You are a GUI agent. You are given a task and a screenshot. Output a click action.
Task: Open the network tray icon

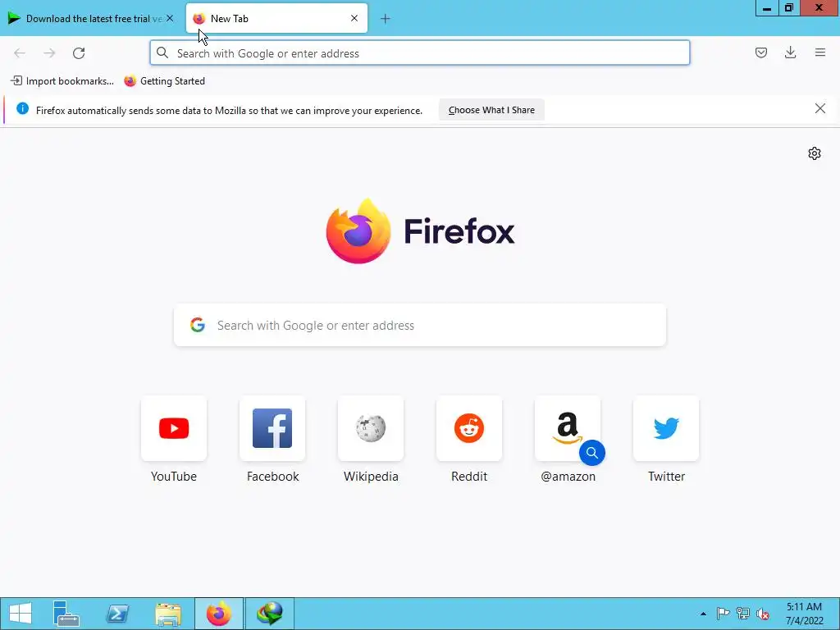(742, 614)
